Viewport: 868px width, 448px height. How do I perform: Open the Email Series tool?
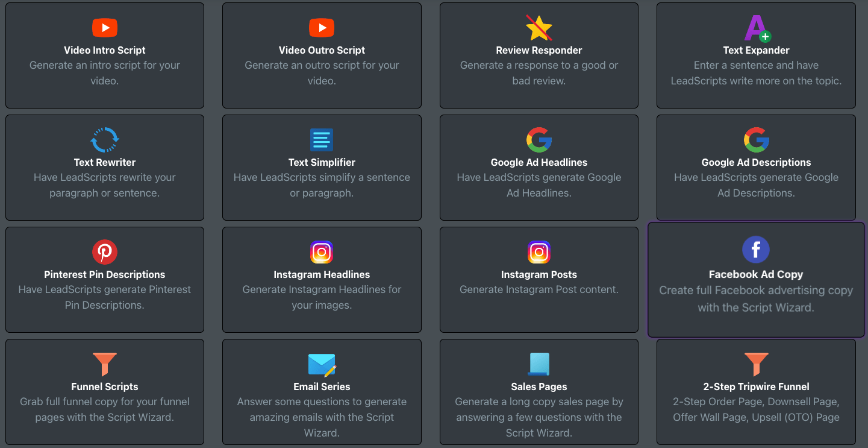(x=321, y=392)
